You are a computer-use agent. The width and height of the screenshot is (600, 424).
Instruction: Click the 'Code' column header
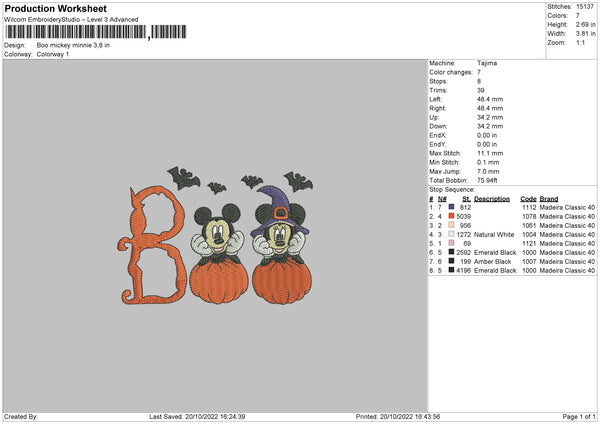tap(528, 199)
